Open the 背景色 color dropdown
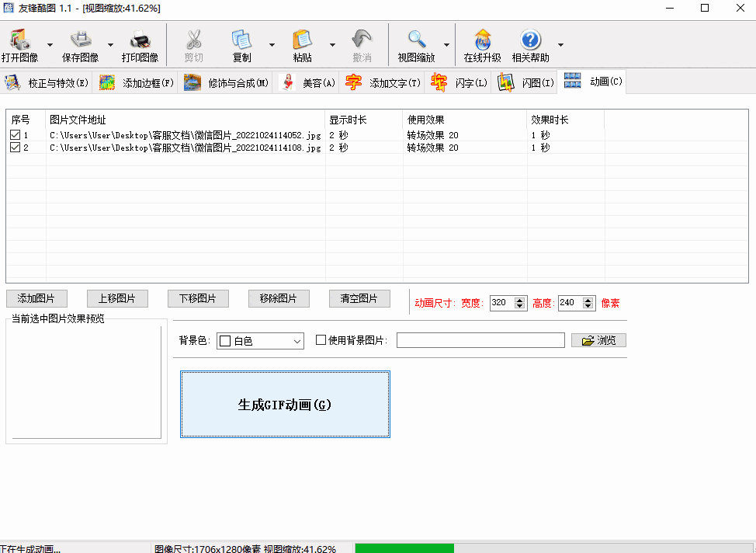Screen dimensions: 756x553 click(x=296, y=339)
